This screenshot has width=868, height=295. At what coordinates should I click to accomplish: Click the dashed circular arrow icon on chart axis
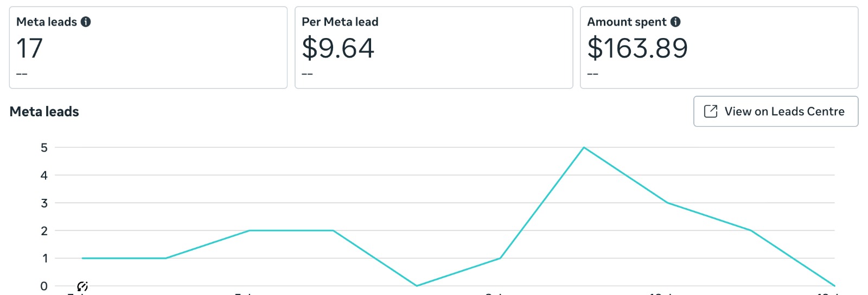point(82,286)
